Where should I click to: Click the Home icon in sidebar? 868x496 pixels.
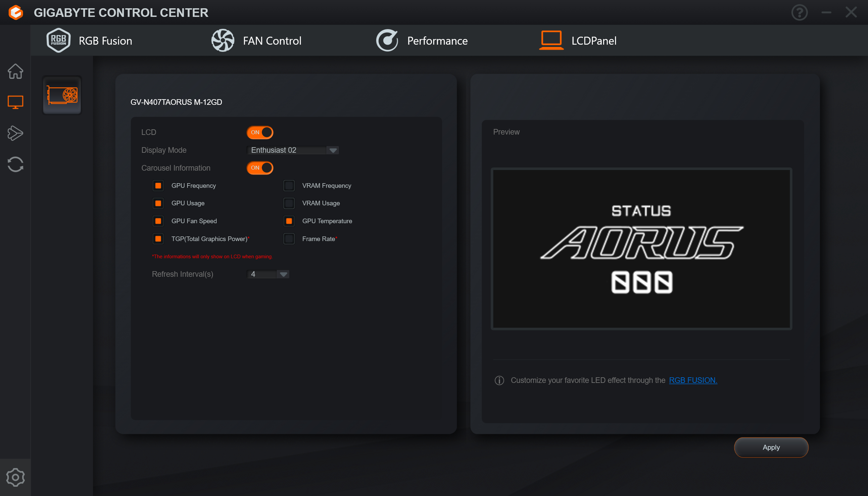tap(15, 71)
